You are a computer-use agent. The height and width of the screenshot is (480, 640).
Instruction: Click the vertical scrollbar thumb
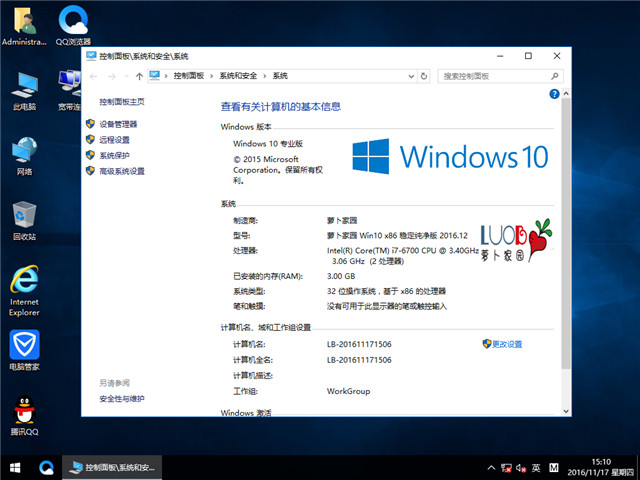[566, 233]
